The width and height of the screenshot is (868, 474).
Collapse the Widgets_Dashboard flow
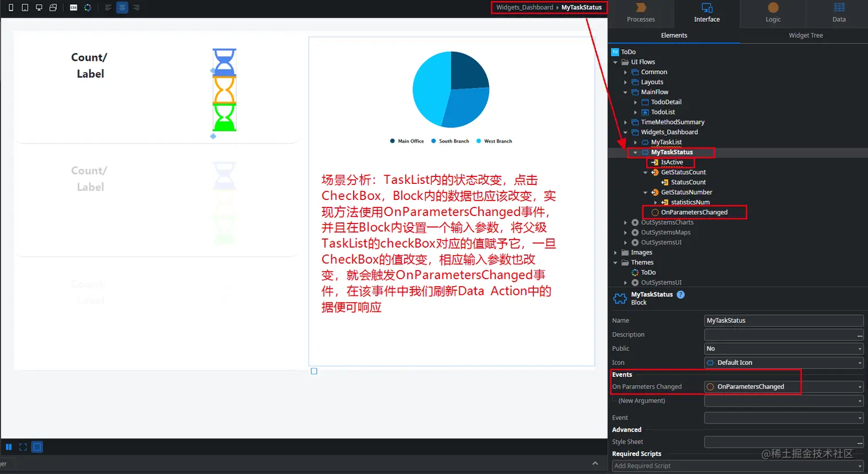626,133
